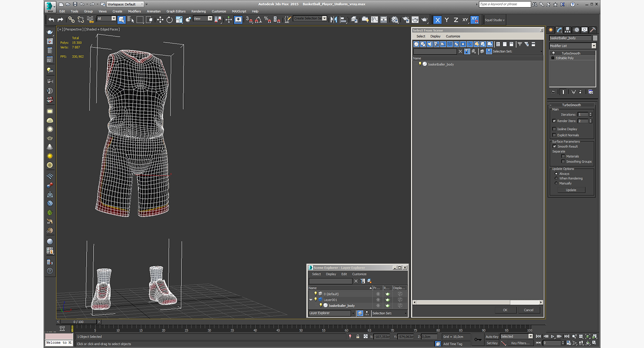Click the horizontal scrollbar in Select From Scene

(477, 302)
